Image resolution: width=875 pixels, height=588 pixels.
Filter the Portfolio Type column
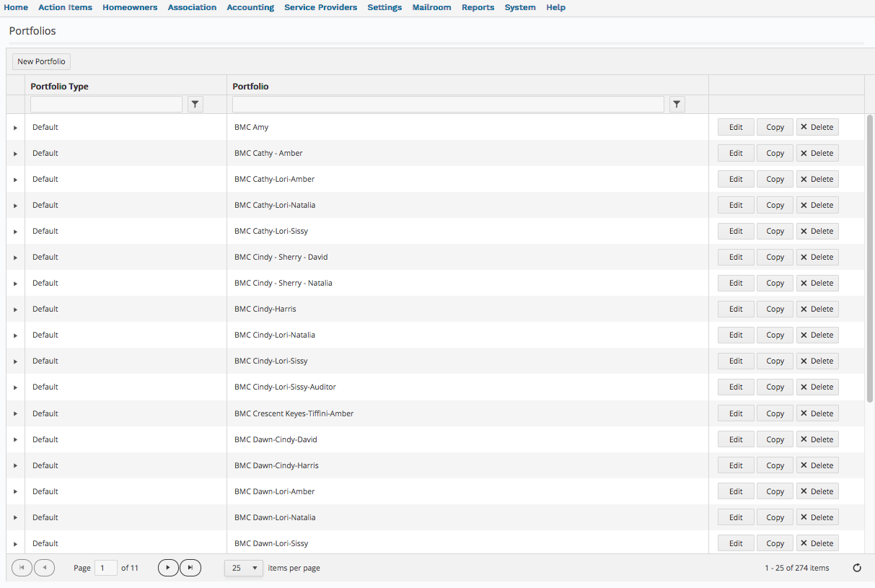click(195, 105)
